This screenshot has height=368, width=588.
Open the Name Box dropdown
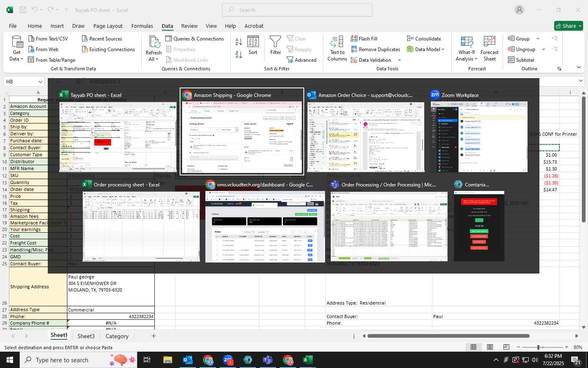coord(40,81)
